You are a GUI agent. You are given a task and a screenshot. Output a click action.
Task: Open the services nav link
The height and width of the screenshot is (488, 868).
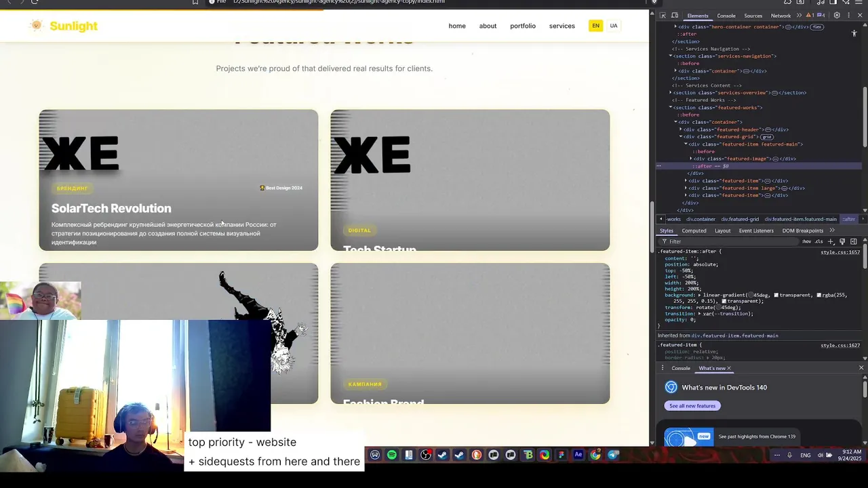click(562, 26)
